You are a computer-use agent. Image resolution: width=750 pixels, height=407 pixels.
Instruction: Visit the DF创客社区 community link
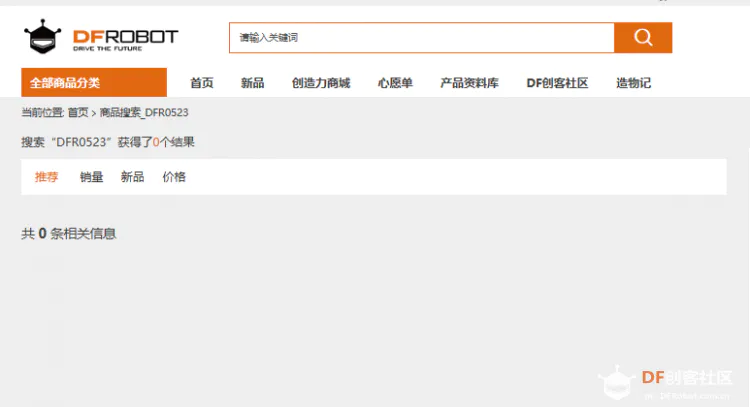coord(557,83)
